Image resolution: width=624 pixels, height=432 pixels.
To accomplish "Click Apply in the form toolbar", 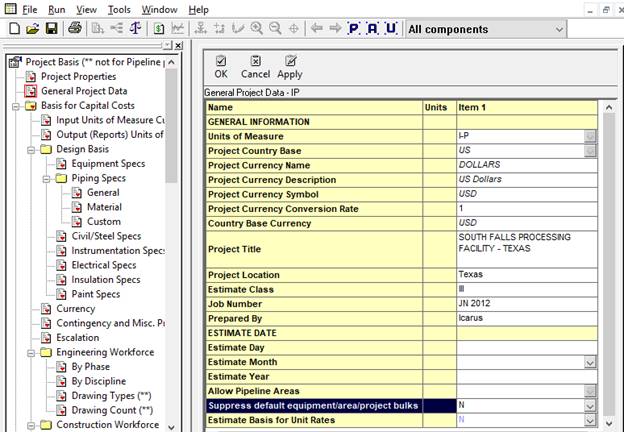I will pyautogui.click(x=290, y=67).
